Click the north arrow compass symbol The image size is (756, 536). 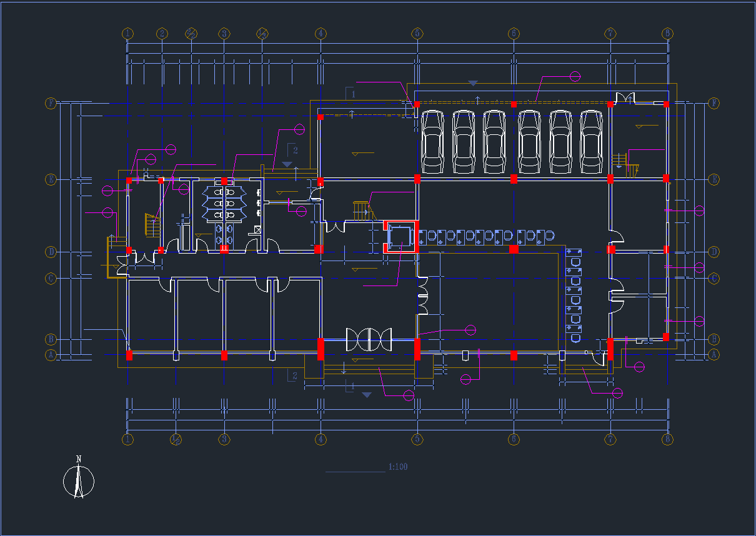tap(79, 482)
